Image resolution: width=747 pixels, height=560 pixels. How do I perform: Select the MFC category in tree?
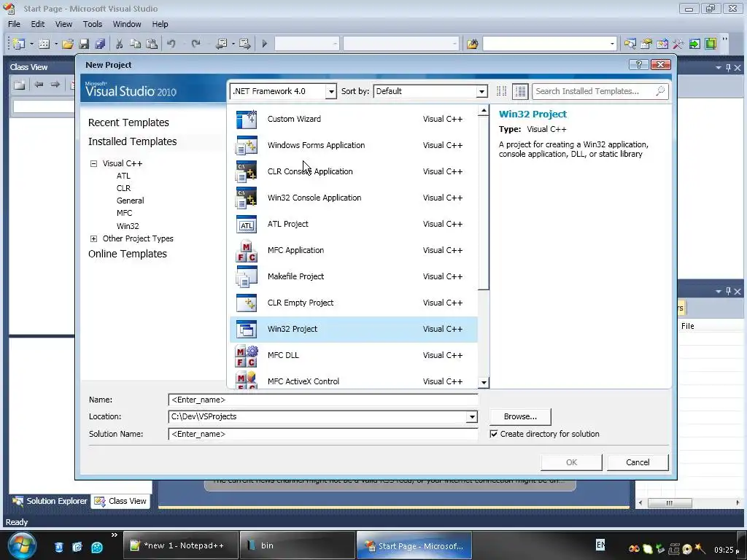click(124, 213)
